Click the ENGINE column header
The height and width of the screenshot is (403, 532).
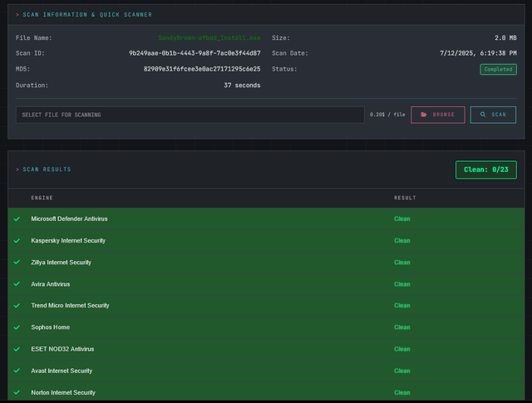(42, 198)
